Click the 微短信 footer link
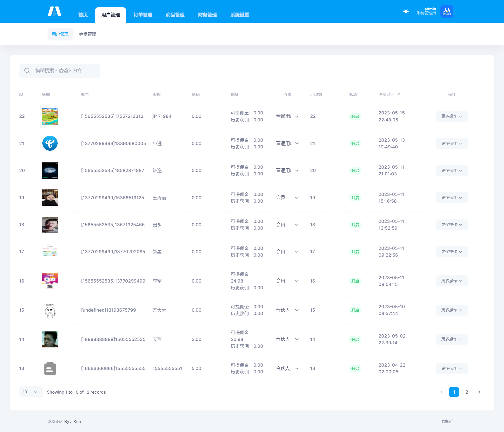 [x=448, y=422]
